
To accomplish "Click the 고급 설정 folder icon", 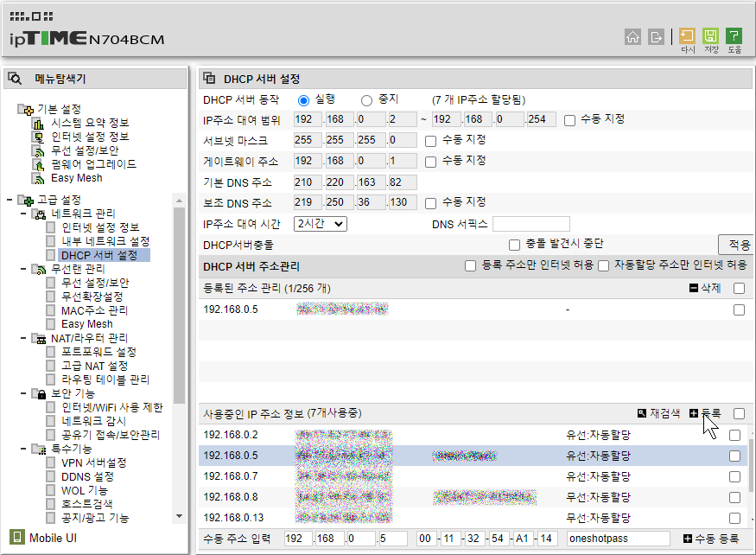I will coord(25,200).
